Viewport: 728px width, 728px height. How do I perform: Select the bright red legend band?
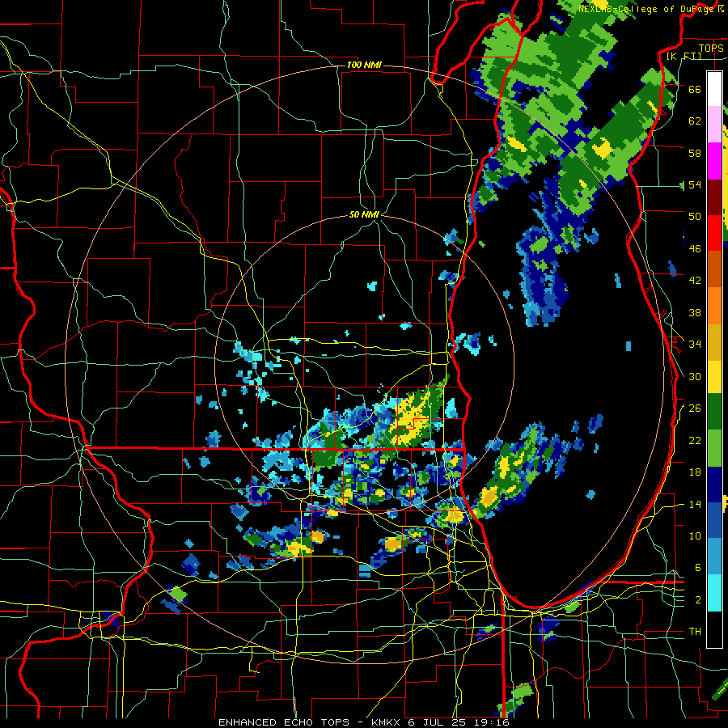tap(714, 233)
